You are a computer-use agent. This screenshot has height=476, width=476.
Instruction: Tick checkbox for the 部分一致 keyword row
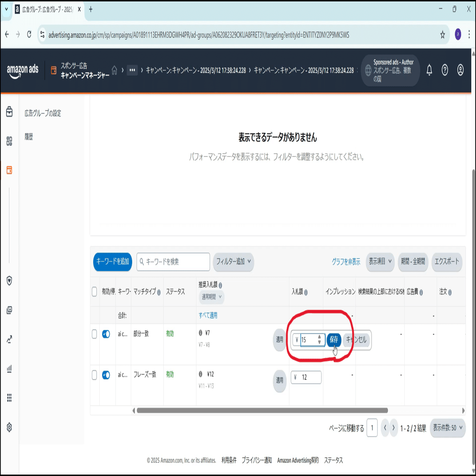click(95, 334)
